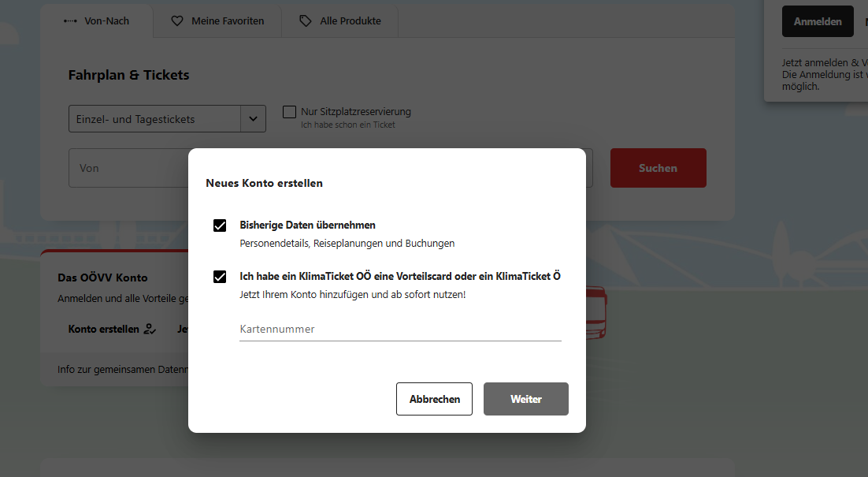Click the tag icon on Alle Produkte
868x477 pixels.
[306, 21]
